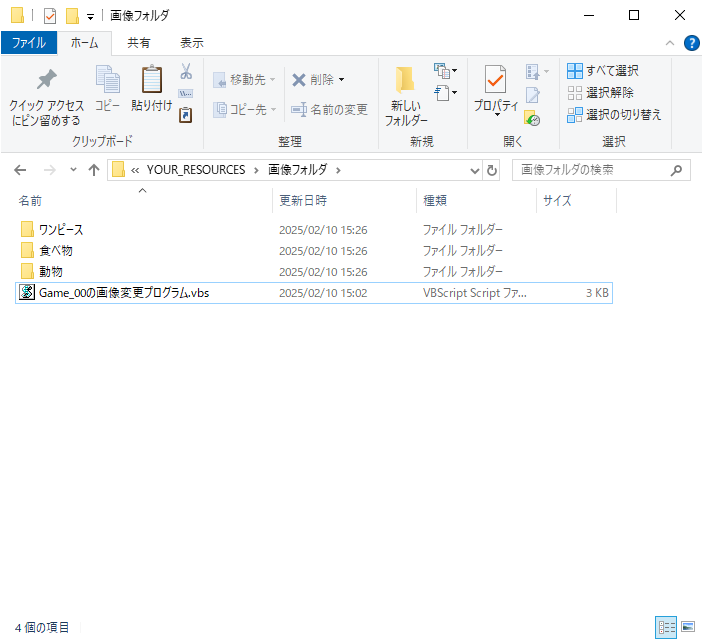Click the search magnifier icon
The height and width of the screenshot is (639, 702).
pos(676,170)
